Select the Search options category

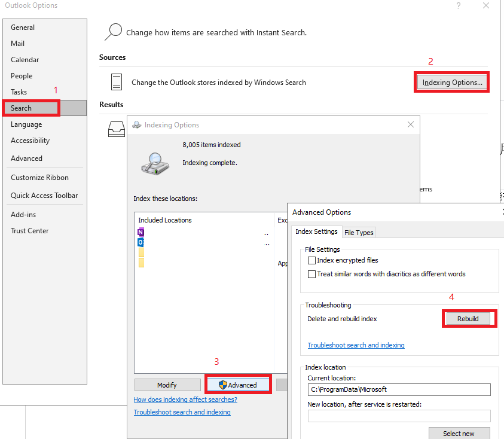[x=45, y=108]
